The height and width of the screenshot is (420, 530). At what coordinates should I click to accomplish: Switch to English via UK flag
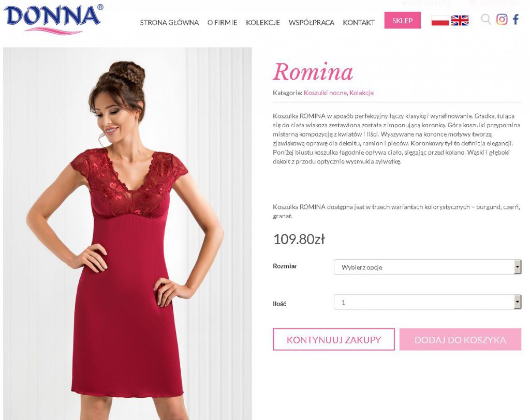pyautogui.click(x=460, y=21)
